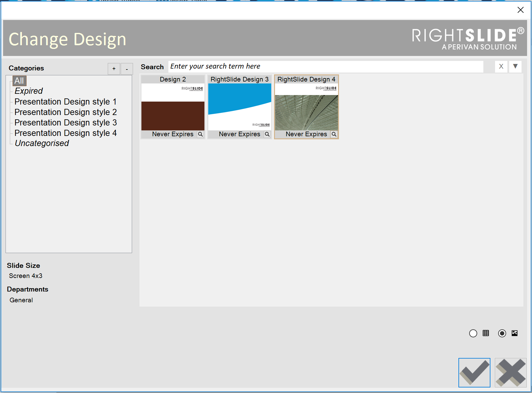
Task: Confirm selection with the checkmark button
Action: pyautogui.click(x=474, y=373)
